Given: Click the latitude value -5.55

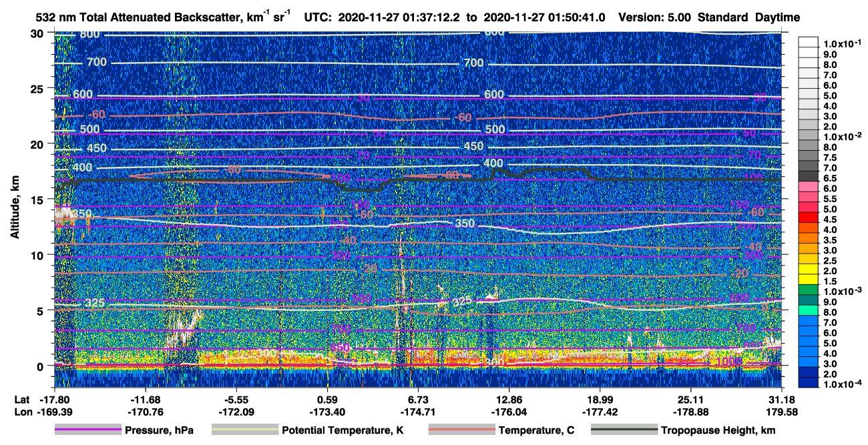Looking at the screenshot, I should point(236,399).
